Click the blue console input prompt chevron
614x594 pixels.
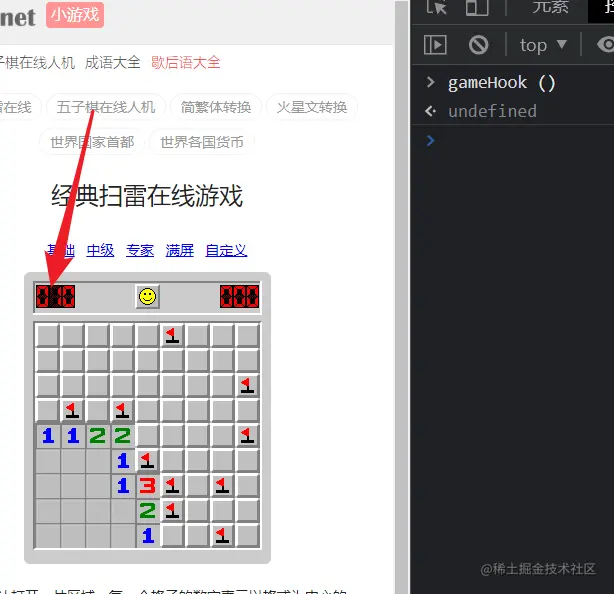[431, 141]
